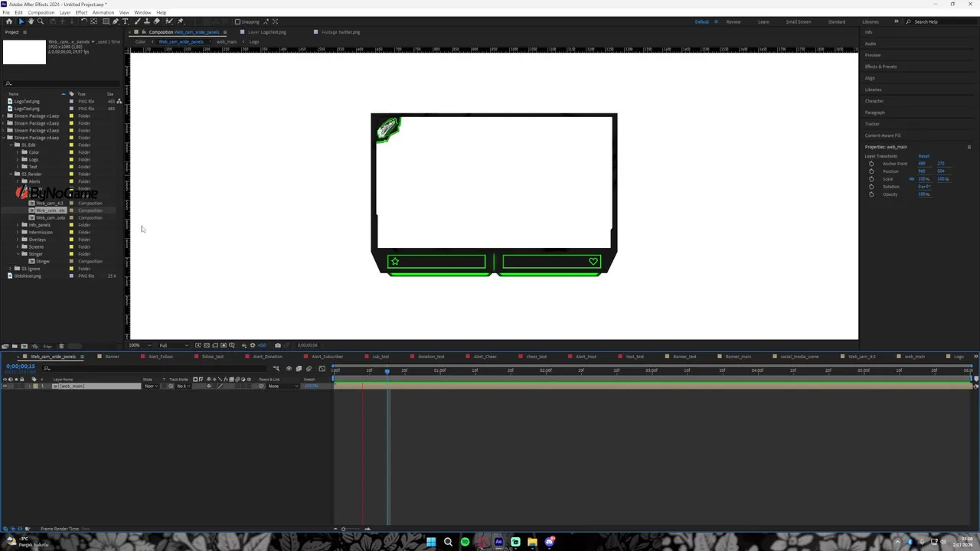The width and height of the screenshot is (980, 551).
Task: Toggle visibility eye of web_main layer
Action: click(x=5, y=386)
